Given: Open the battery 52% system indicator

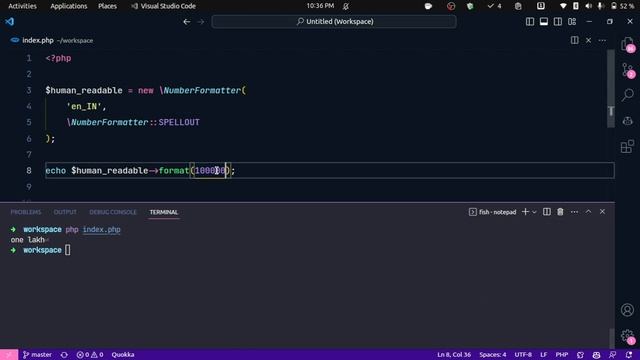Looking at the screenshot, I should [622, 6].
